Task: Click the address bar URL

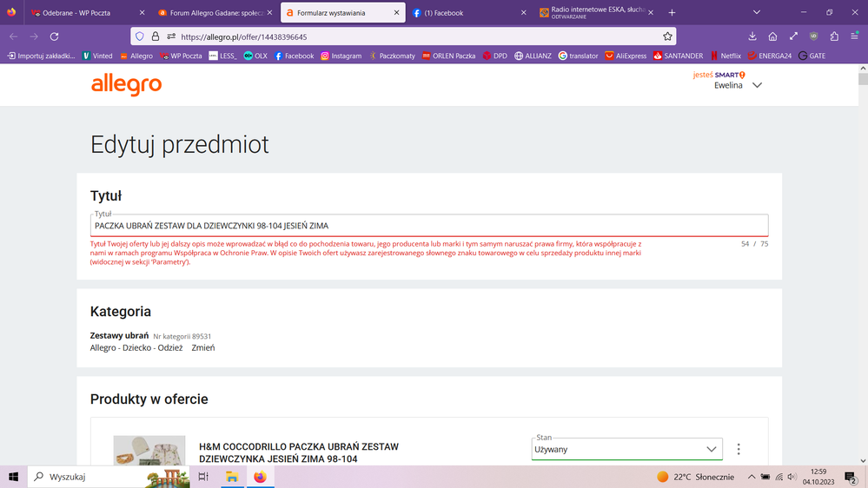Action: click(244, 37)
